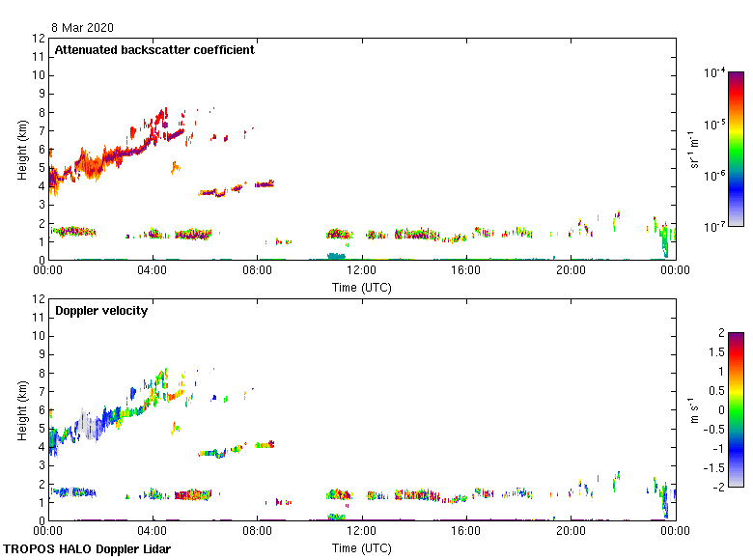Click the m s⁻¹ unit label on the bottom colorbar

coord(694,409)
